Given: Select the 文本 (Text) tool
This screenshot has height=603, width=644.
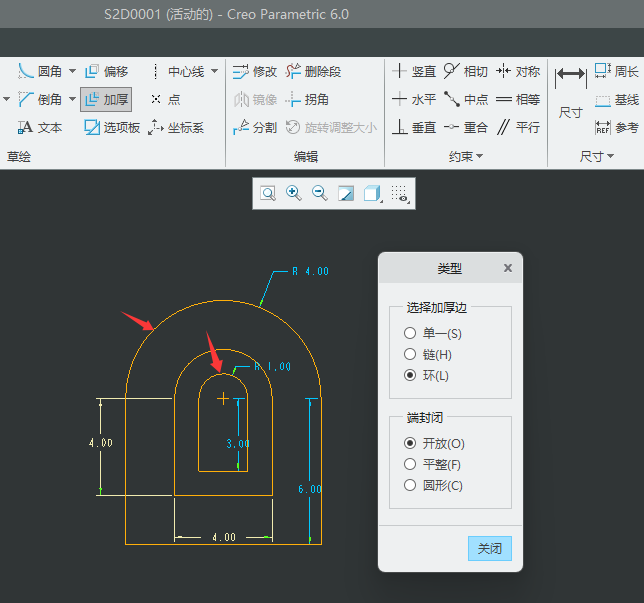Looking at the screenshot, I should (x=40, y=127).
